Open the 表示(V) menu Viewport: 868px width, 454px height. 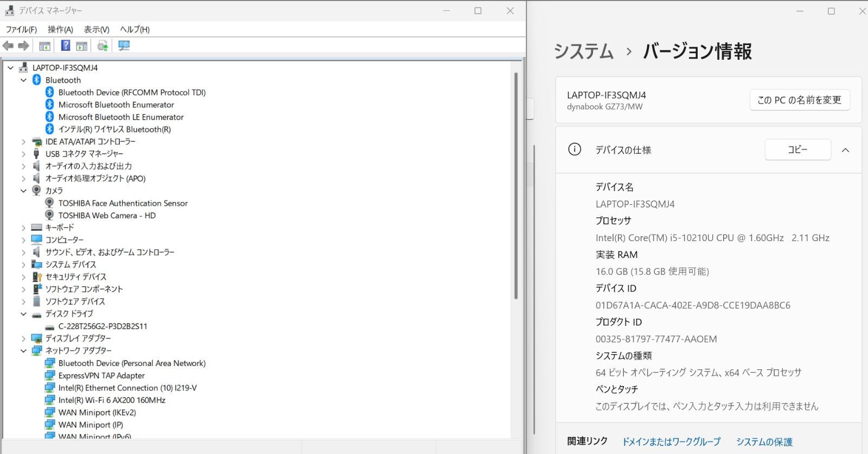pyautogui.click(x=97, y=29)
